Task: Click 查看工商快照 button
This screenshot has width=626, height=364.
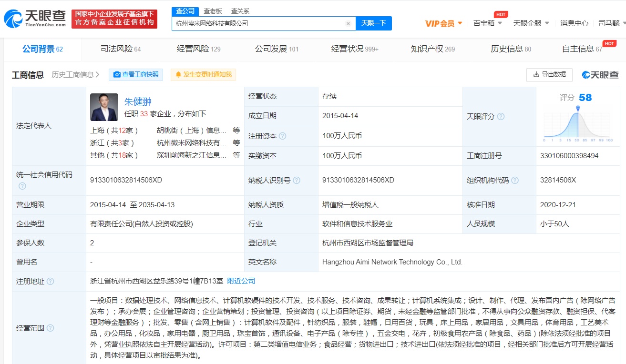Action: pos(136,75)
